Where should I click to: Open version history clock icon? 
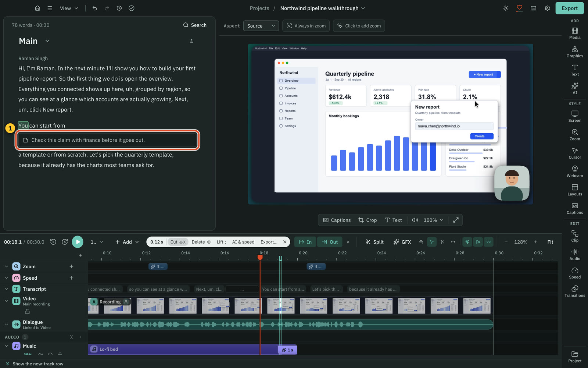(x=119, y=8)
